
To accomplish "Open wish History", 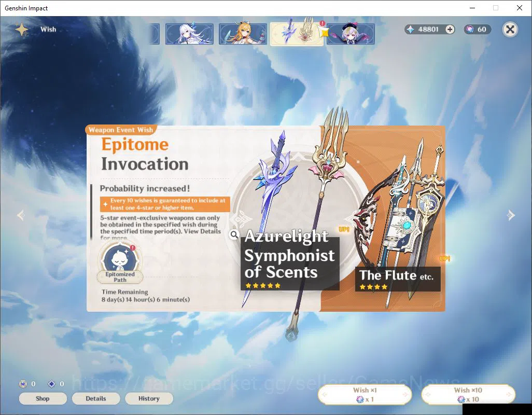I will tap(149, 398).
